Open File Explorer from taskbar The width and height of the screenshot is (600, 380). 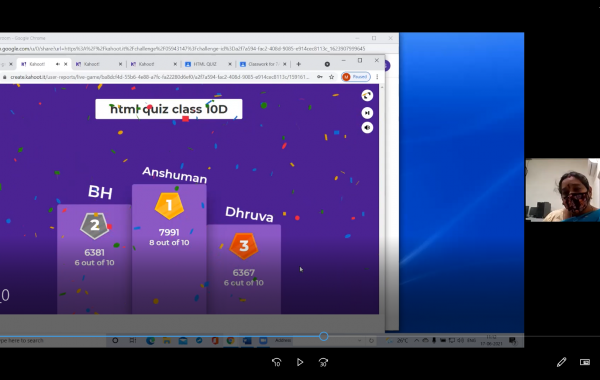coord(167,341)
